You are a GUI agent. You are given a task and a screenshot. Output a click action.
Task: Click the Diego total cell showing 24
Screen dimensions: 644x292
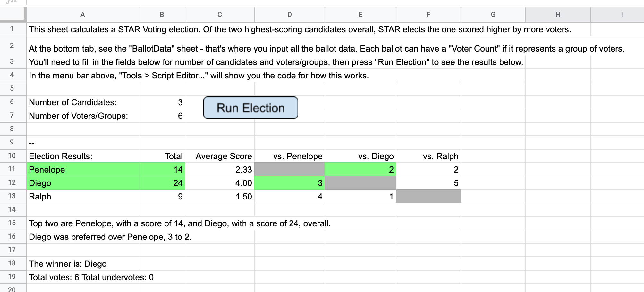tap(162, 183)
